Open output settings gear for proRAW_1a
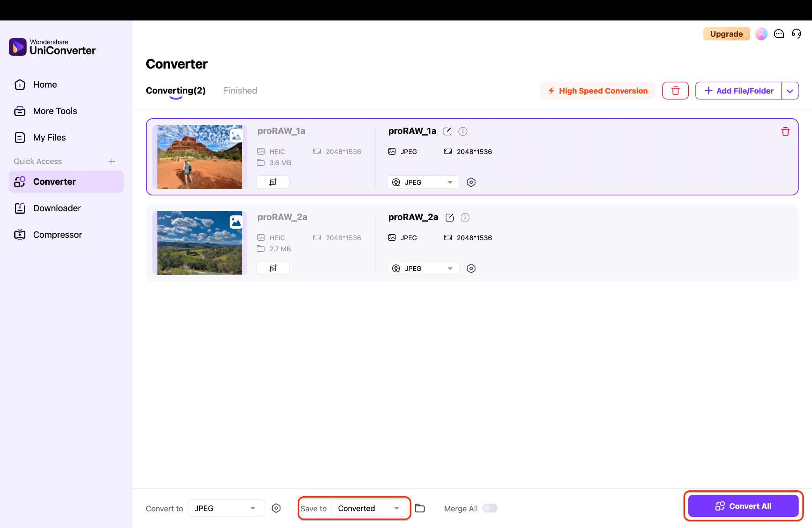Screen dimensions: 812x528 [x=471, y=182]
